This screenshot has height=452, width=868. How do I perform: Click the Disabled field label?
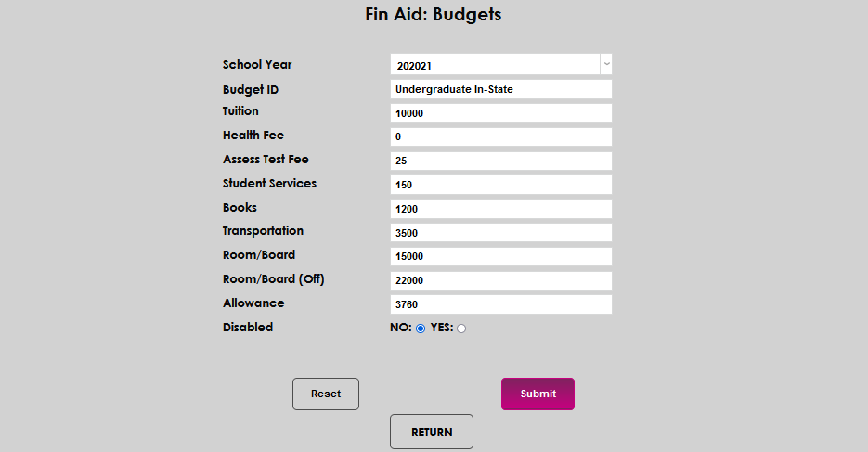(x=248, y=328)
